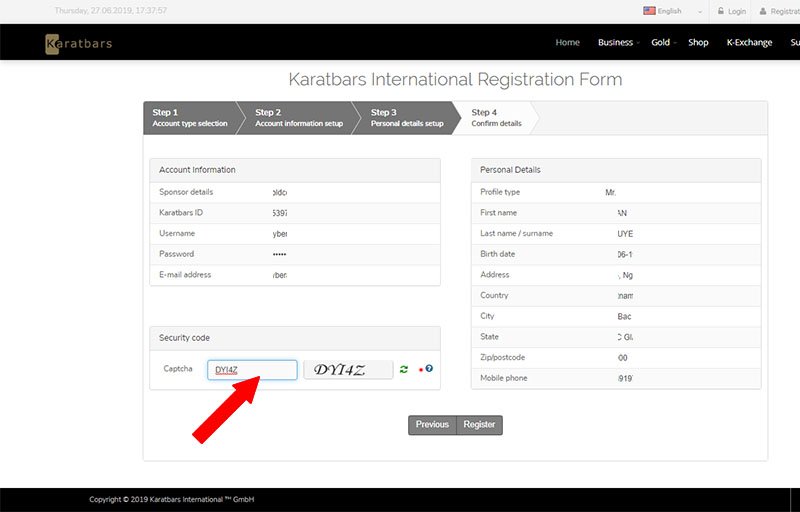This screenshot has width=800, height=512.
Task: Go to Step 2 Account information setup
Action: click(x=299, y=118)
